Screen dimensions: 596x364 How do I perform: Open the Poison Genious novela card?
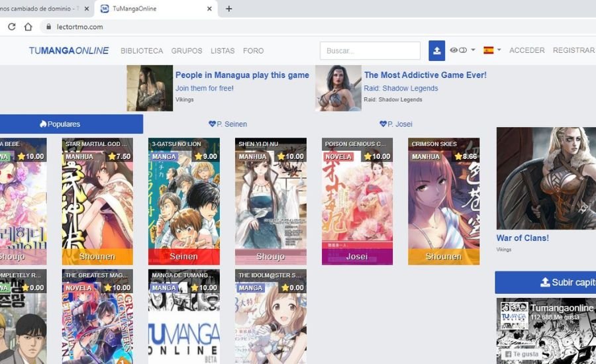point(358,201)
